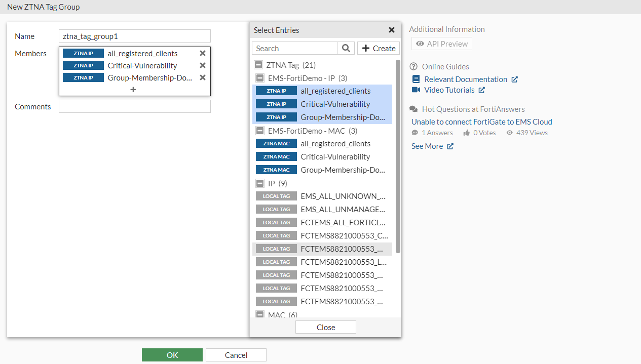641x364 pixels.
Task: Click into the Comments field
Action: tap(134, 106)
